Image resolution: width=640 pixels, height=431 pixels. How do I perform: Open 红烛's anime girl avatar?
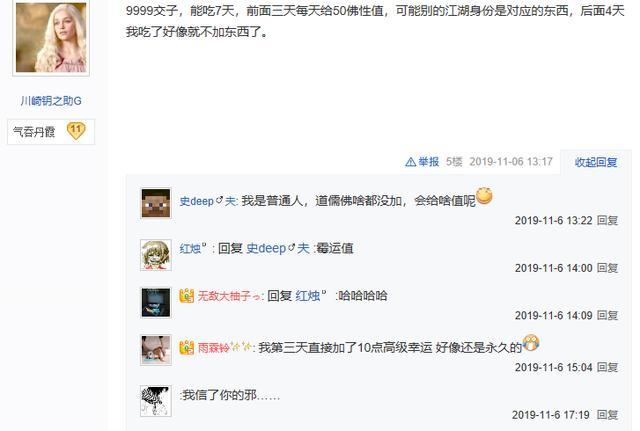click(156, 255)
